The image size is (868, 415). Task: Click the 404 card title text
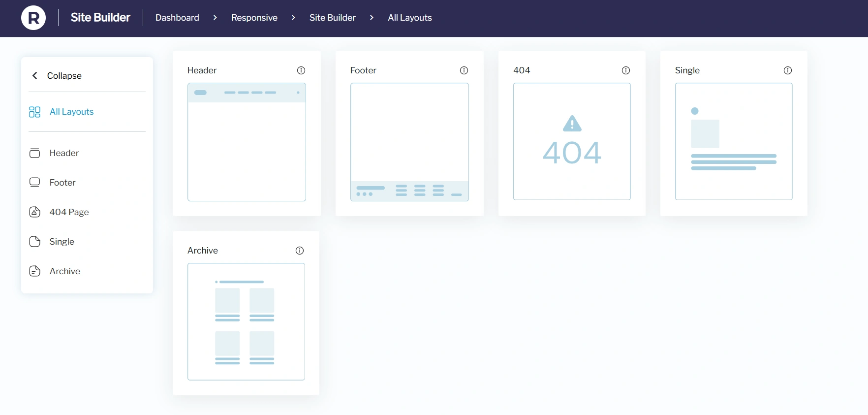[522, 70]
